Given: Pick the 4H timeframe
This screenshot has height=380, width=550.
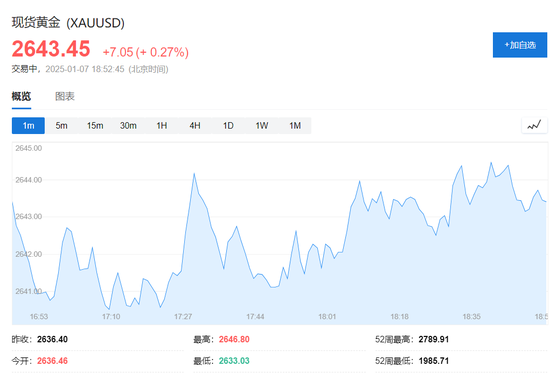Looking at the screenshot, I should tap(195, 126).
